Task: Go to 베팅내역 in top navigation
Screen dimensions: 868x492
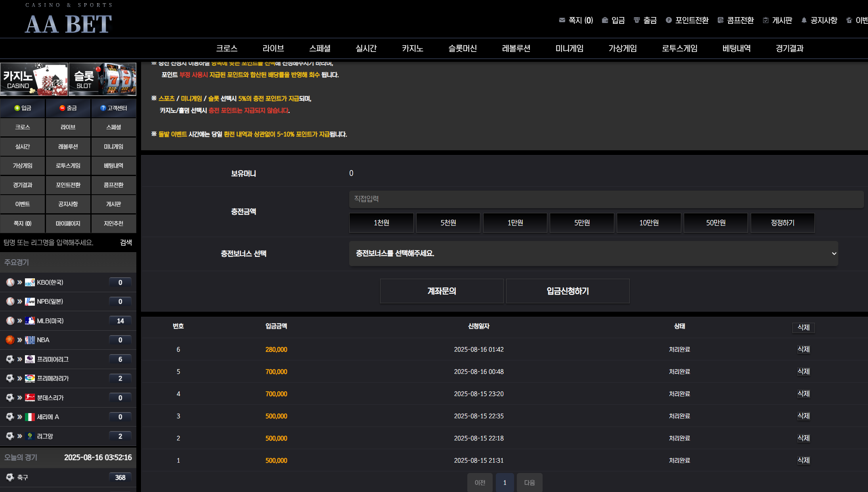Action: point(736,48)
